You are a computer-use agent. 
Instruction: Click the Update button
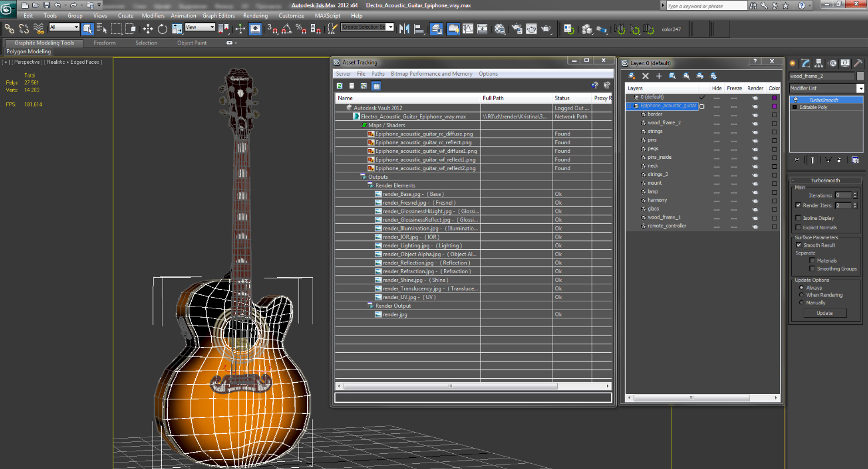825,313
